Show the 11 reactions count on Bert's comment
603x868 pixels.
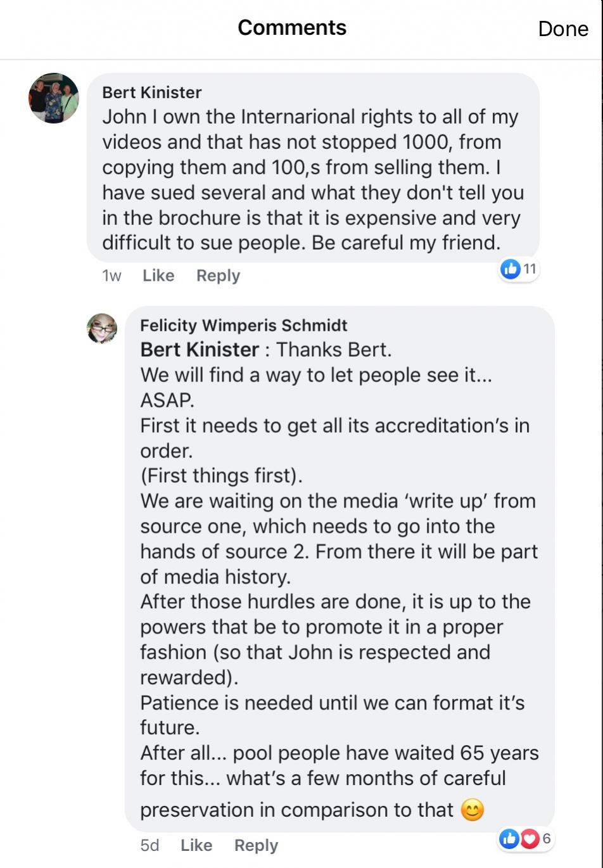point(530,269)
